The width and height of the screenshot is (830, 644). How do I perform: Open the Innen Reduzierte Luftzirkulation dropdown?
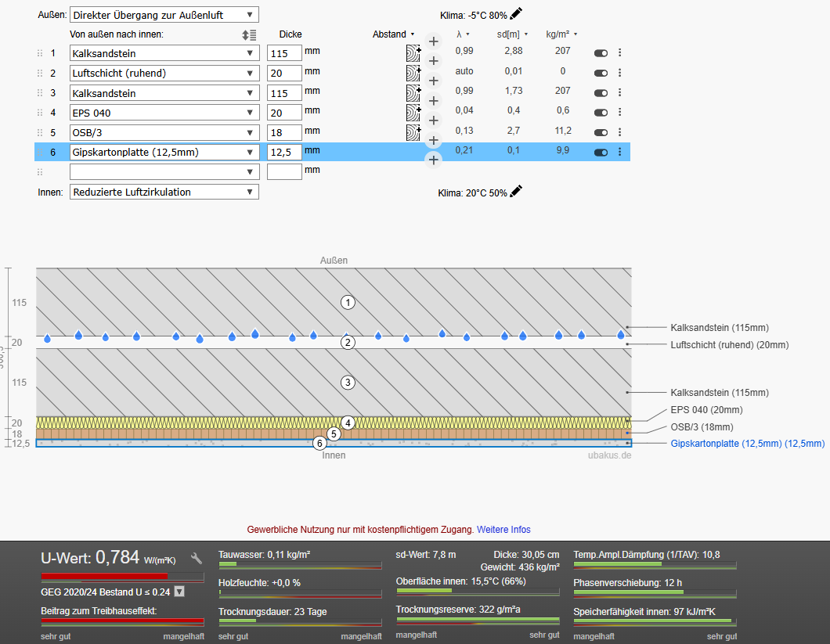pos(164,192)
